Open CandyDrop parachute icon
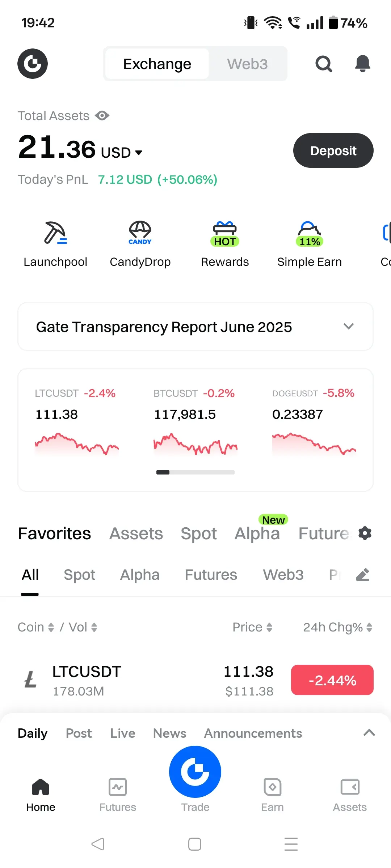Viewport: 391px width, 868px height. [140, 233]
